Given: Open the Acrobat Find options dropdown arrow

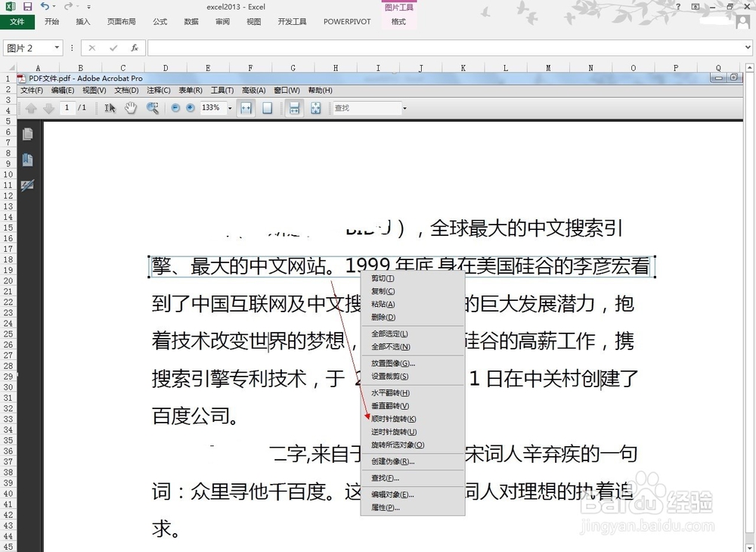Looking at the screenshot, I should 404,108.
